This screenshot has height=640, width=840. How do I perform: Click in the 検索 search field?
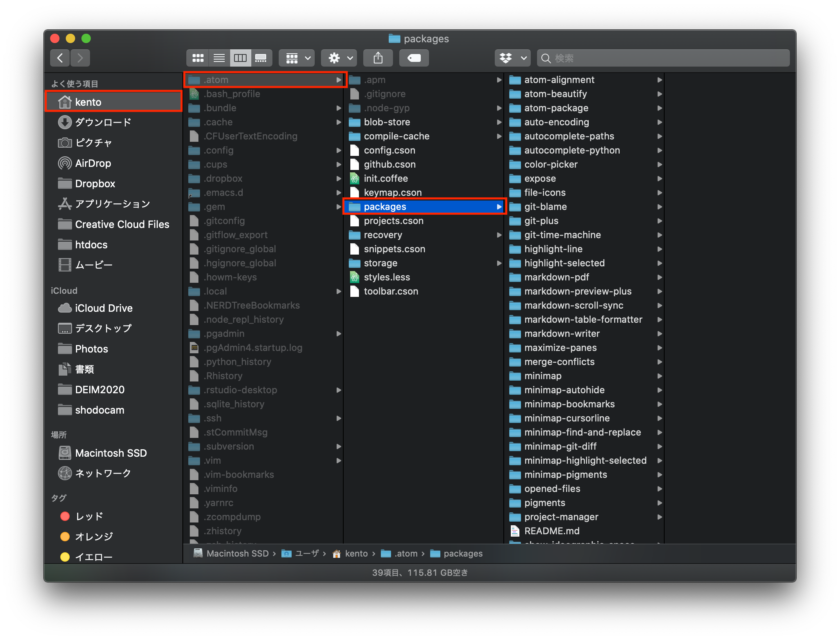[x=663, y=58]
